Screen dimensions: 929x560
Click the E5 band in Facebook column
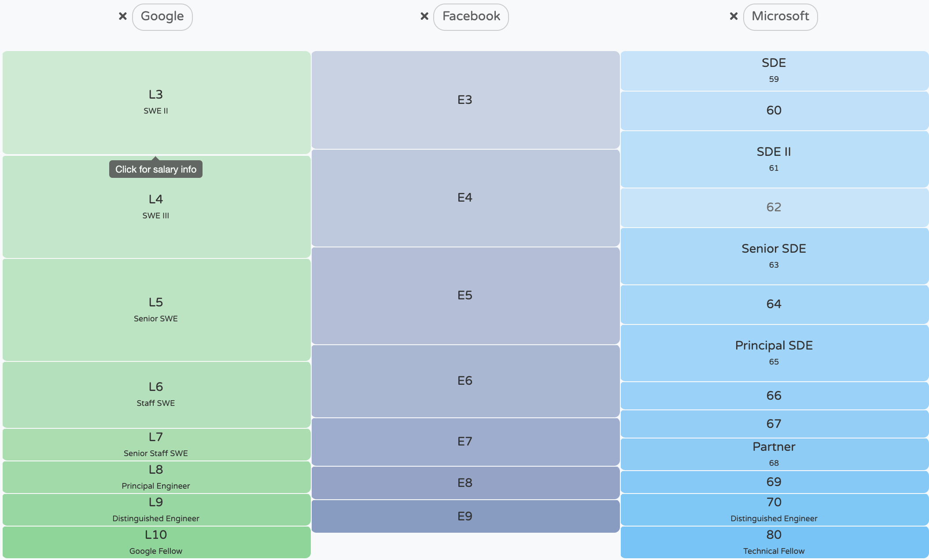pos(465,295)
